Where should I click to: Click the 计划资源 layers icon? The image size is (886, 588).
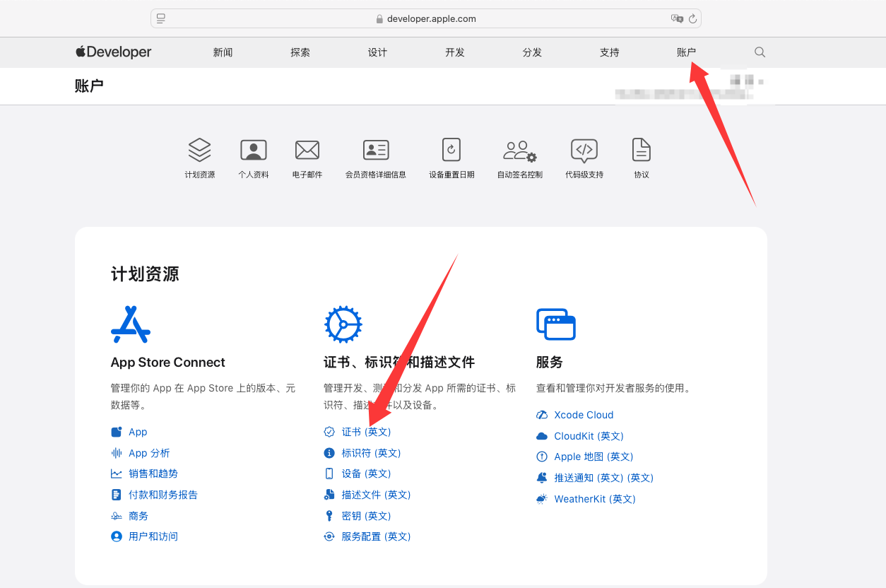click(200, 150)
